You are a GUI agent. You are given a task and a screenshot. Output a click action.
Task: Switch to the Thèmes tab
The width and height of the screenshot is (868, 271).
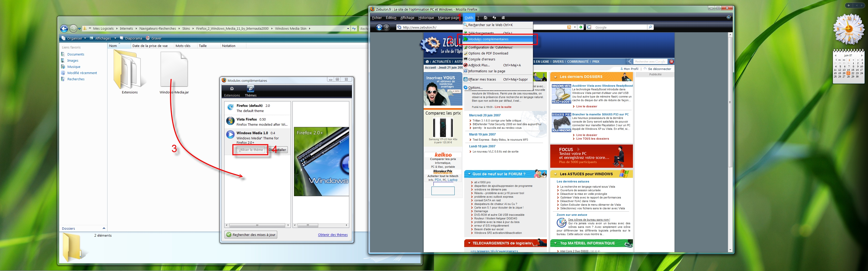[250, 91]
